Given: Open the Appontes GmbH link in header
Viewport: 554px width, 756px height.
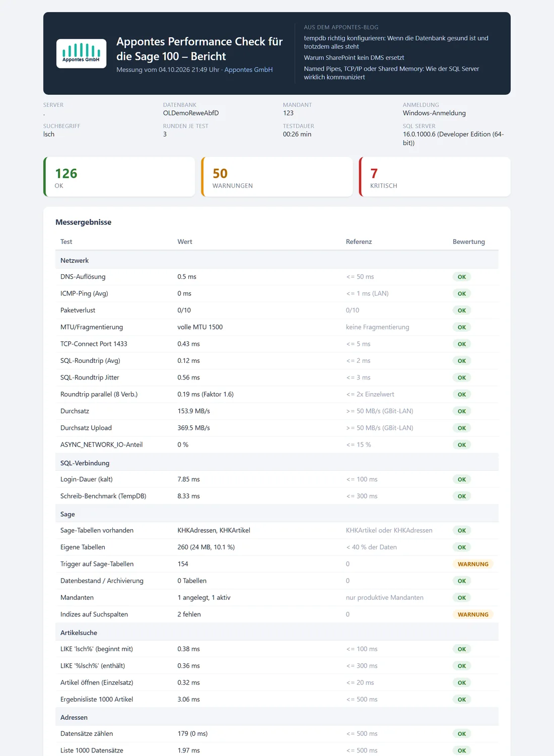Looking at the screenshot, I should pyautogui.click(x=248, y=70).
